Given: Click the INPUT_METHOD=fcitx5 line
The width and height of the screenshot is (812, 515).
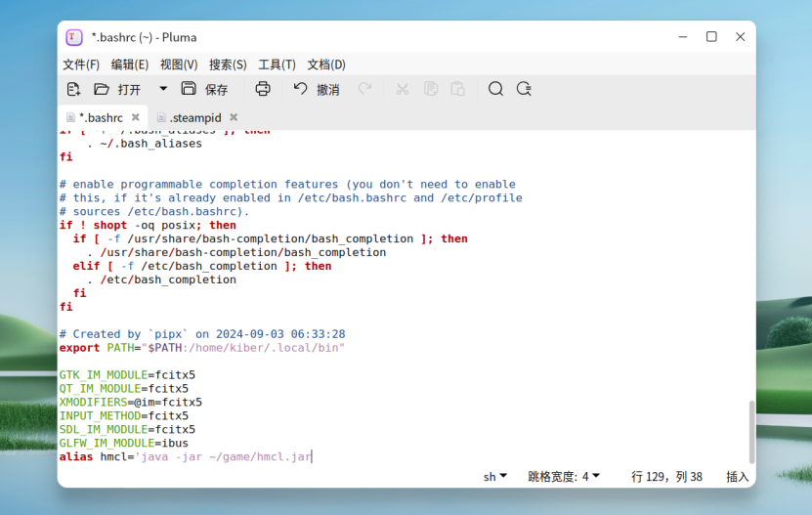Looking at the screenshot, I should pos(124,415).
